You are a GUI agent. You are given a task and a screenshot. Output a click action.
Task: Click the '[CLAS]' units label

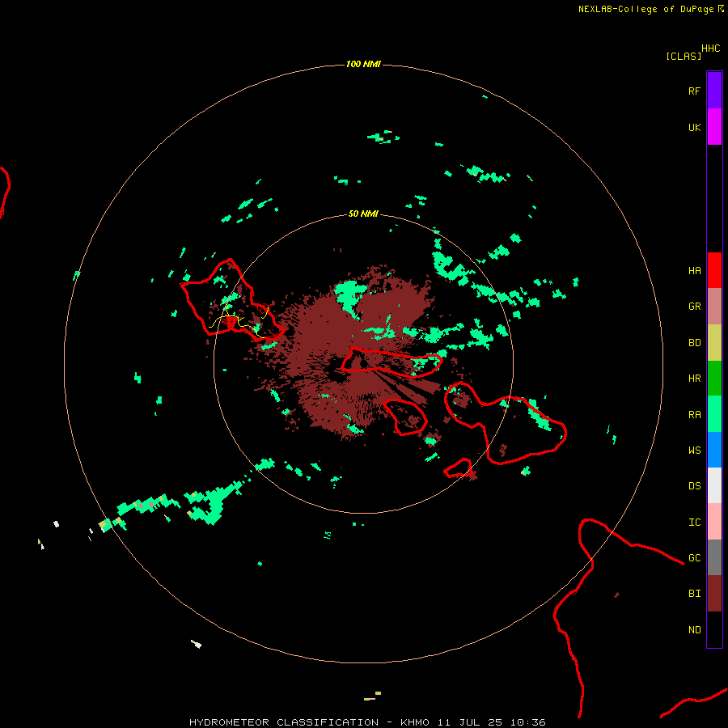pyautogui.click(x=684, y=56)
